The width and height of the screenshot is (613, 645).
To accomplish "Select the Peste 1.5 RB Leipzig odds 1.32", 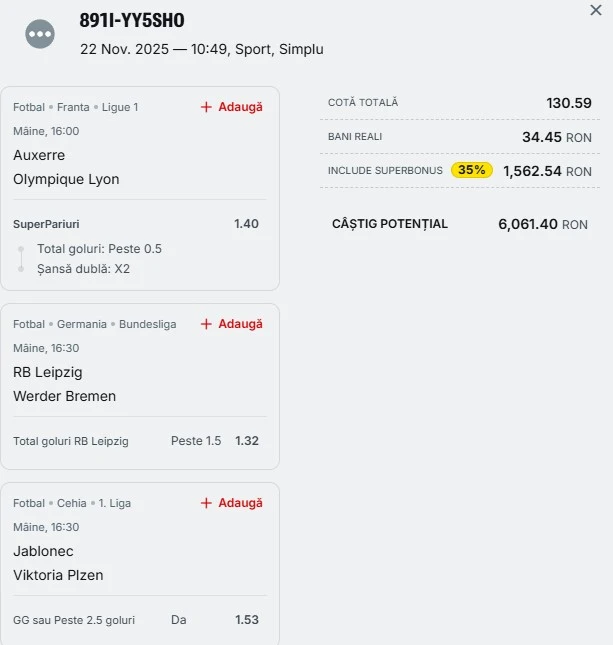I will 246,441.
